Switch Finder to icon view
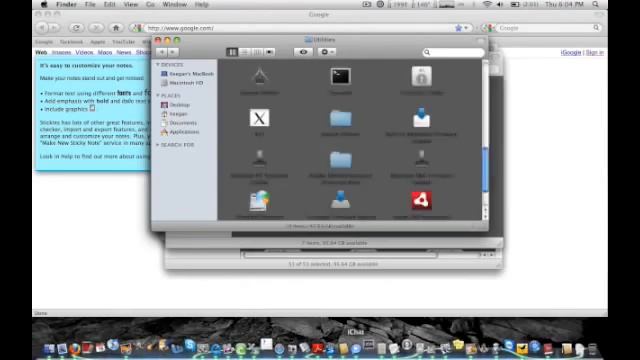Viewport: 640px width, 360px height. click(232, 52)
